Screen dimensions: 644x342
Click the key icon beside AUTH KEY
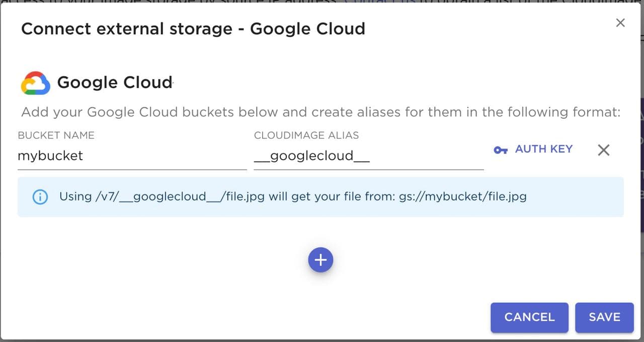501,150
